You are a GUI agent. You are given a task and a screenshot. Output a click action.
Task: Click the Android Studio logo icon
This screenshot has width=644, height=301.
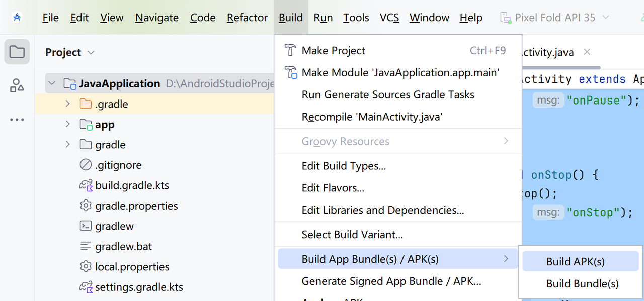point(17,17)
